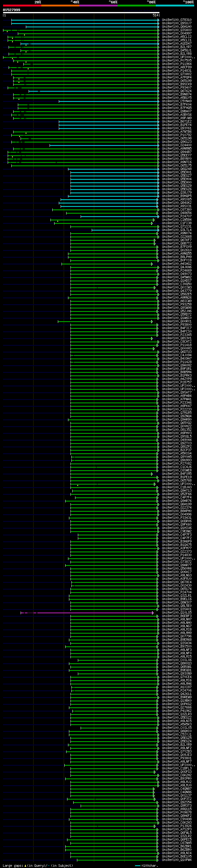Click the UniRef100_A5B1Y5 label
Screen dimensions: 197x868
point(177,98)
